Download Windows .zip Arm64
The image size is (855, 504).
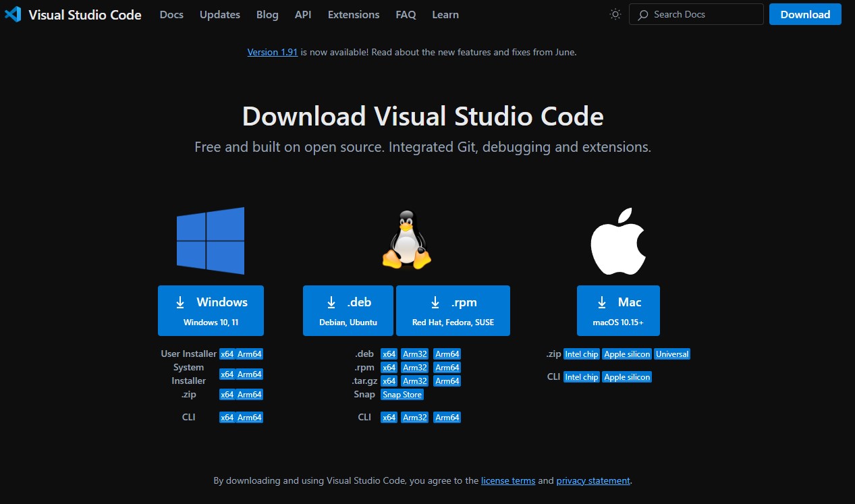pyautogui.click(x=249, y=395)
